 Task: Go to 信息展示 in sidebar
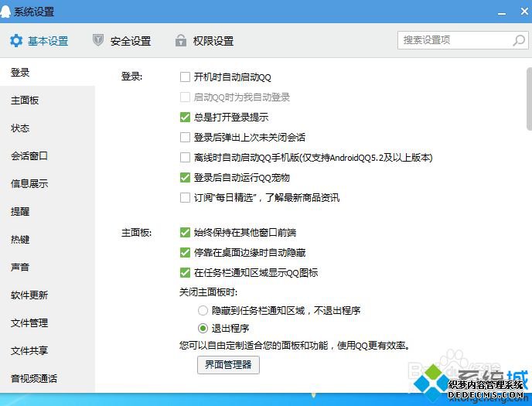pos(47,183)
